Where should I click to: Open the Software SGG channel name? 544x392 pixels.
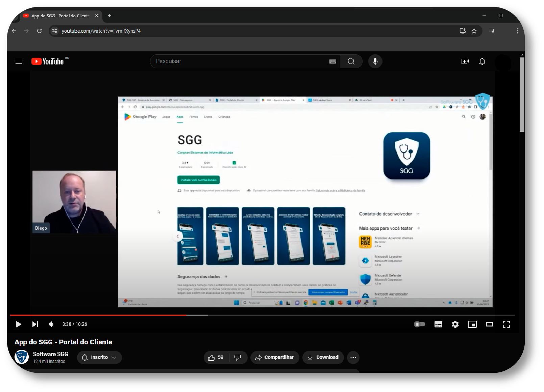50,354
